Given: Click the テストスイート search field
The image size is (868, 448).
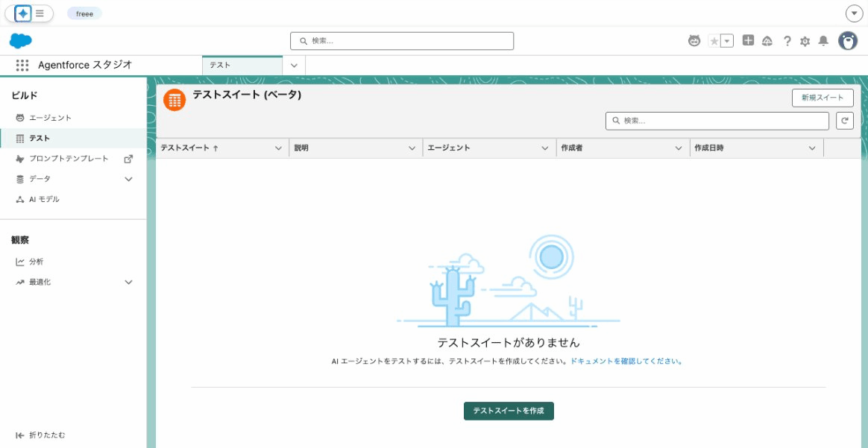Looking at the screenshot, I should click(x=716, y=120).
